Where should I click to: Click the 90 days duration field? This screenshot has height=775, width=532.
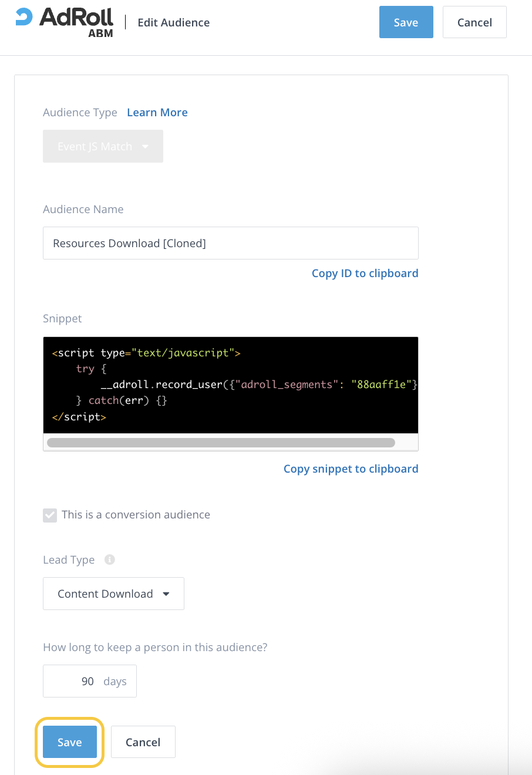[x=89, y=681]
